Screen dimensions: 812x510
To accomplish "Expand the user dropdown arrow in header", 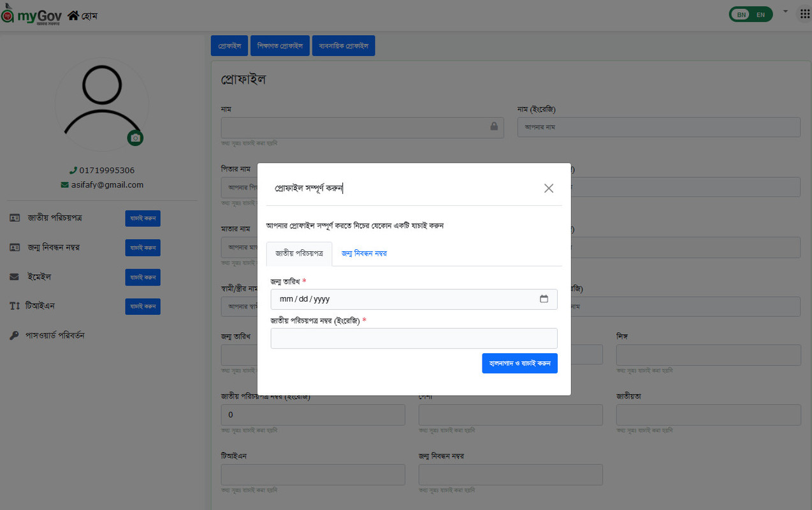I will 785,11.
